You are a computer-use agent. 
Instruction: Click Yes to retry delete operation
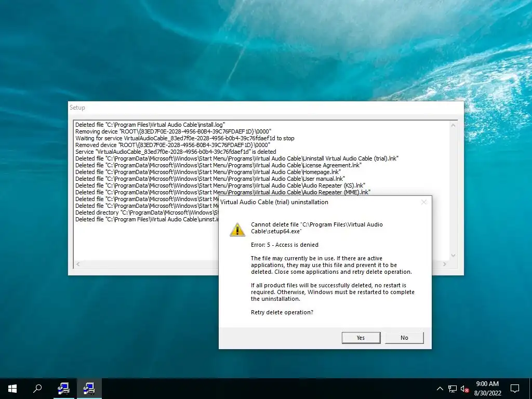(361, 338)
